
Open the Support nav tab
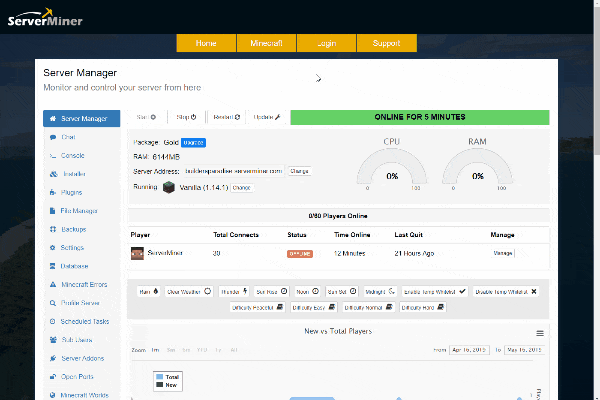[x=386, y=43]
